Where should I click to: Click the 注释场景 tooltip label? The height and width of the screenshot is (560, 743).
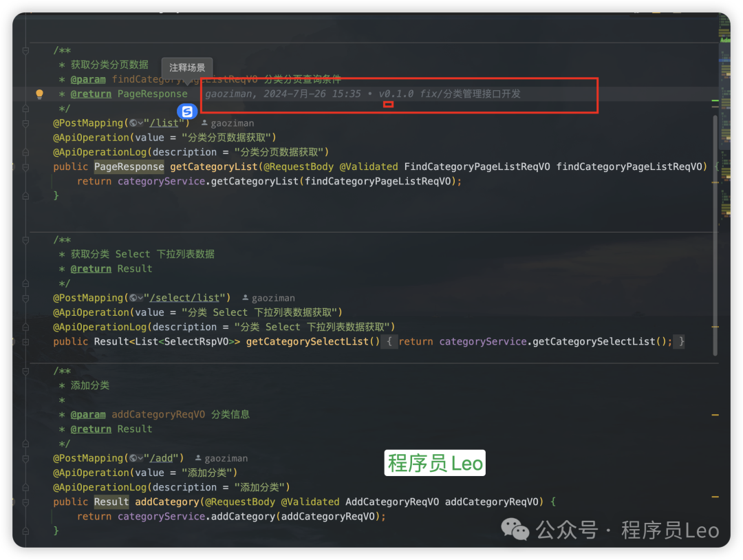click(x=186, y=67)
